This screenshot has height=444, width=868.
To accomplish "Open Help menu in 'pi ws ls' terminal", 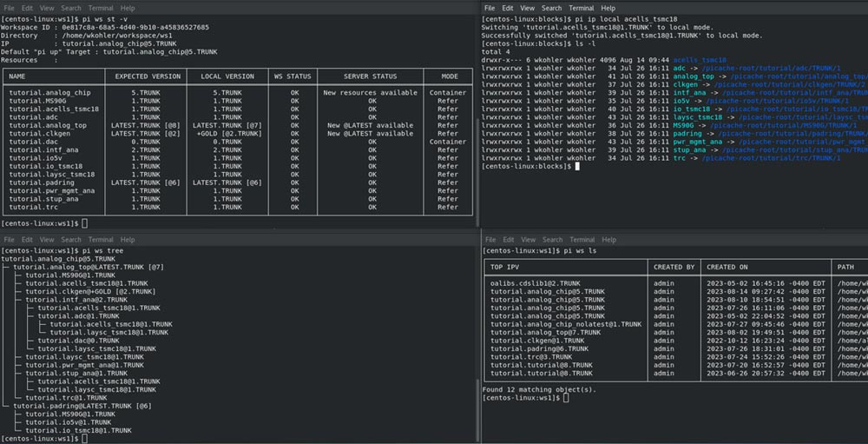I will (609, 240).
